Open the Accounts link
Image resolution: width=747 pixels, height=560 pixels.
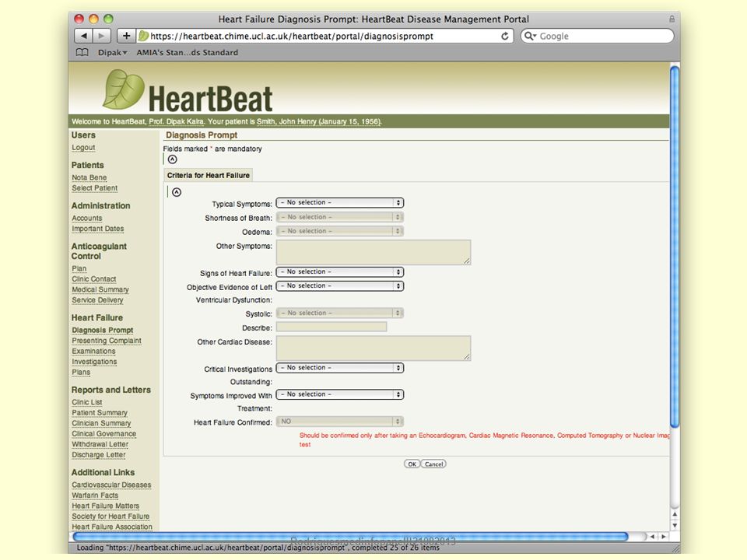point(86,218)
